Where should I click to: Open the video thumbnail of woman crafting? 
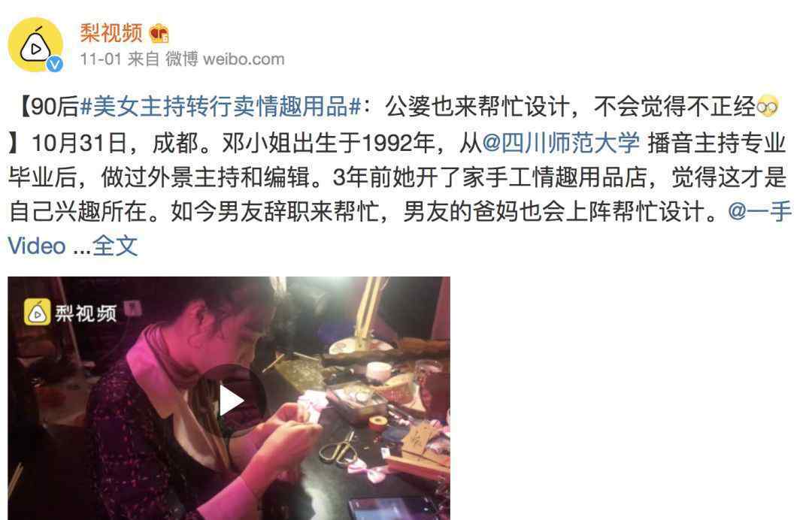click(x=229, y=398)
